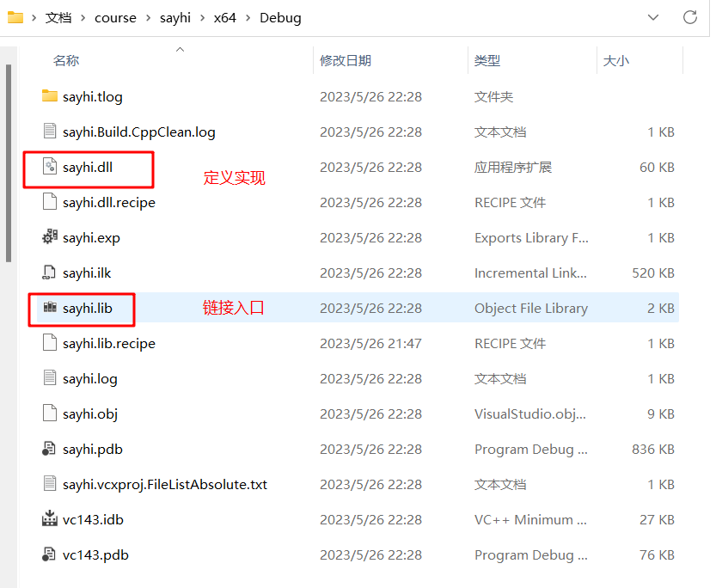The width and height of the screenshot is (716, 588).
Task: Click the address bar folder icon
Action: 15,17
